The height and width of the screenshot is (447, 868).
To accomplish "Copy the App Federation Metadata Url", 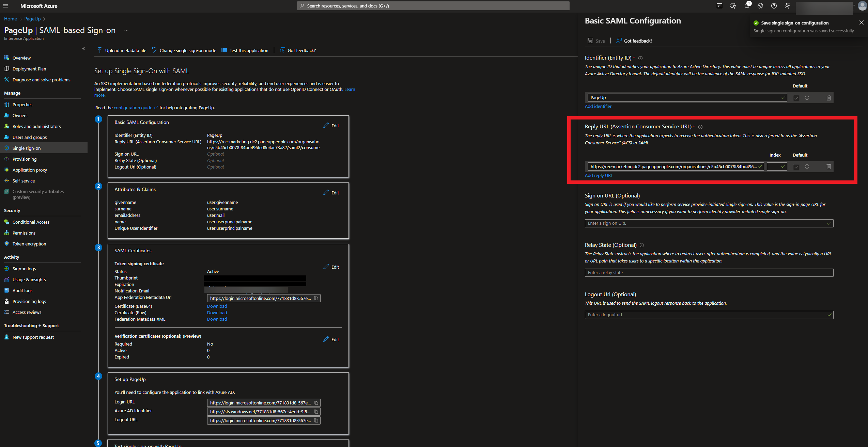I will click(316, 298).
